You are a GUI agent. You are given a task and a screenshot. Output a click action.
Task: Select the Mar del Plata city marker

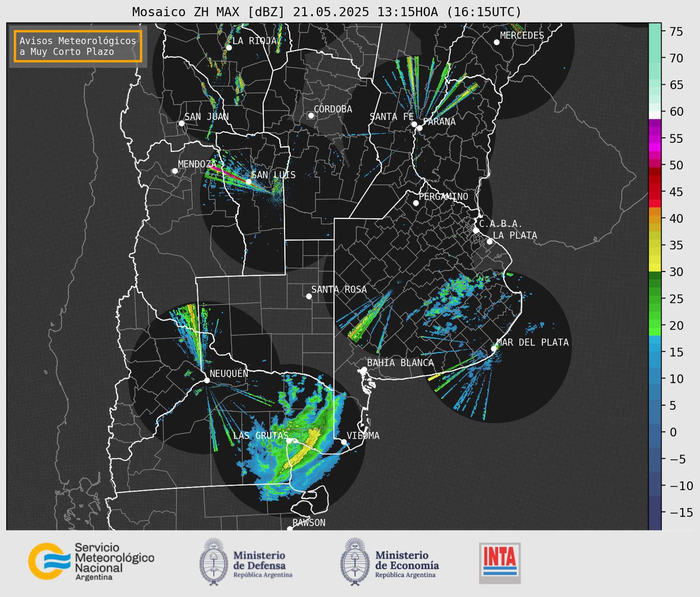[494, 349]
